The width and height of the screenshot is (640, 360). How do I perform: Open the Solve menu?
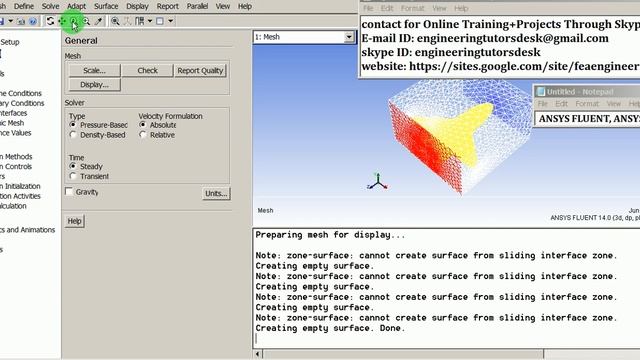(51, 7)
